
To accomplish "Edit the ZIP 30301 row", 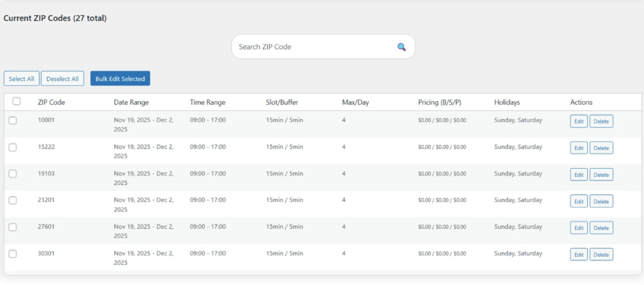I will click(579, 254).
